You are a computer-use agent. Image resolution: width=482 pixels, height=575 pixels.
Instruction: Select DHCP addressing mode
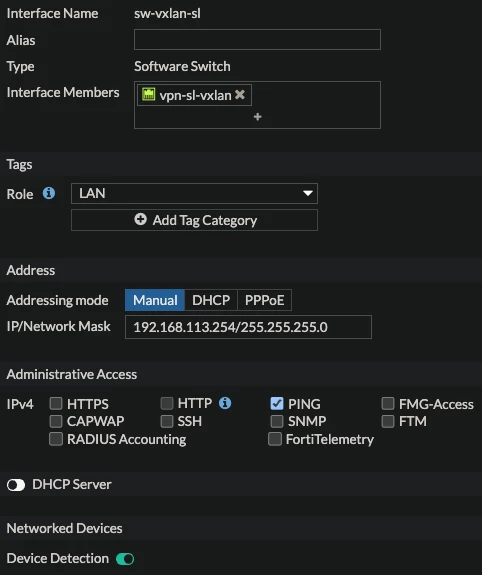[x=211, y=300]
